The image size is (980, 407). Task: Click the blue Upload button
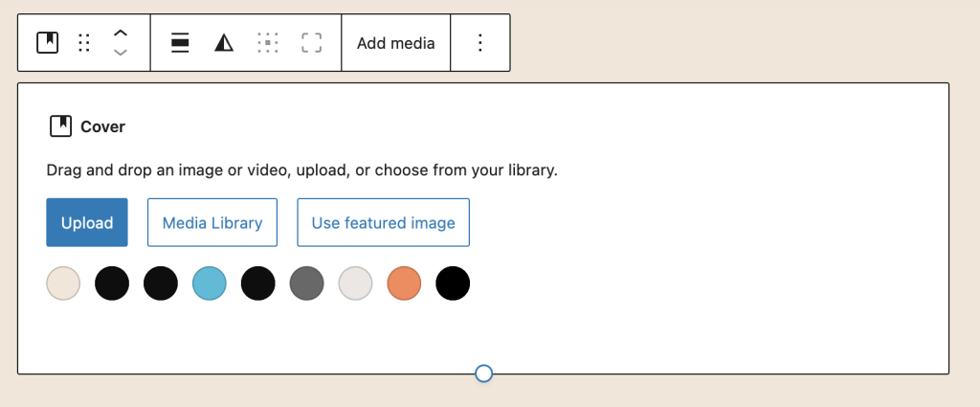coord(87,222)
